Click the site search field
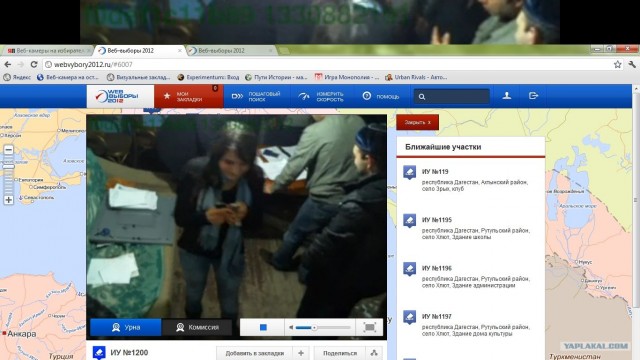The image size is (640, 360). click(x=451, y=96)
